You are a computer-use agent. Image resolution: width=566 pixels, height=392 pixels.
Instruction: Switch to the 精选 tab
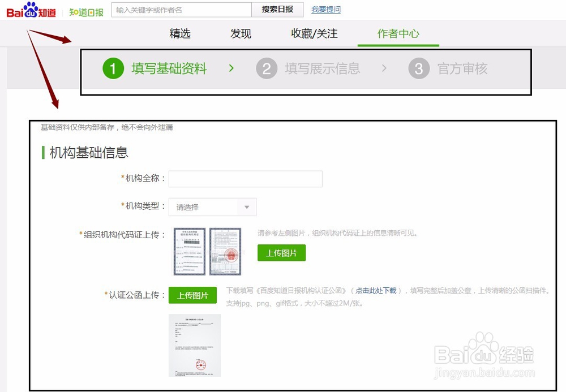point(180,34)
